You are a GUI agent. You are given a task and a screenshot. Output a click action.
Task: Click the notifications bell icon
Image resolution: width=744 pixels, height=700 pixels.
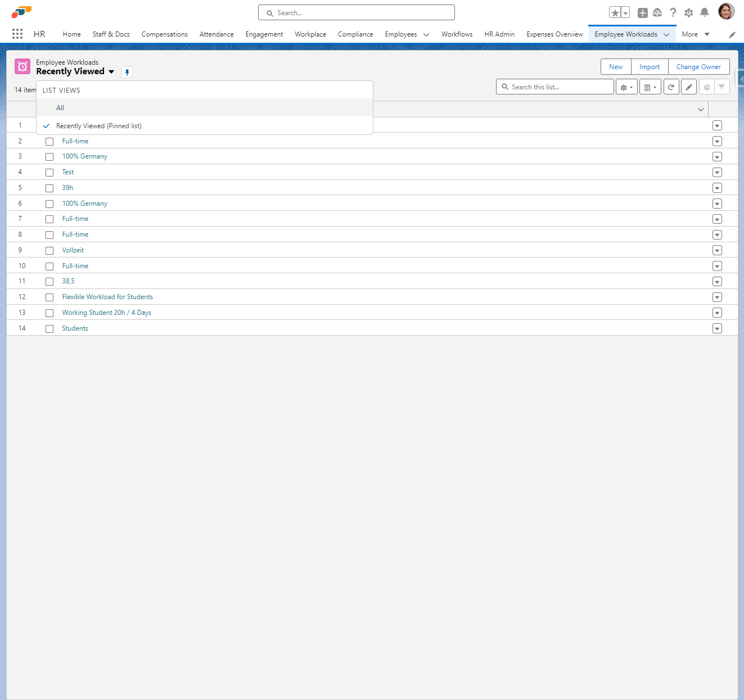click(704, 12)
